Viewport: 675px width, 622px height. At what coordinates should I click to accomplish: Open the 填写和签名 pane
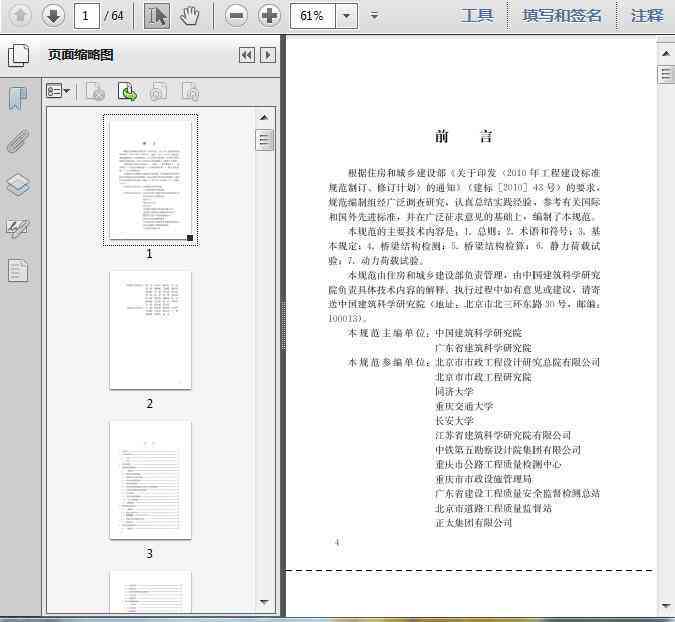[x=561, y=16]
